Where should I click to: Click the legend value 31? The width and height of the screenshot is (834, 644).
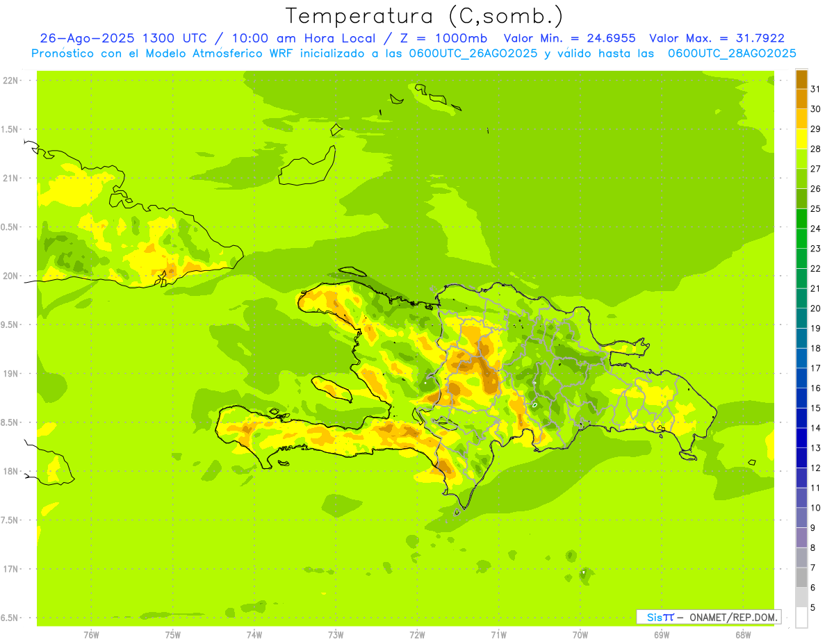click(x=815, y=88)
